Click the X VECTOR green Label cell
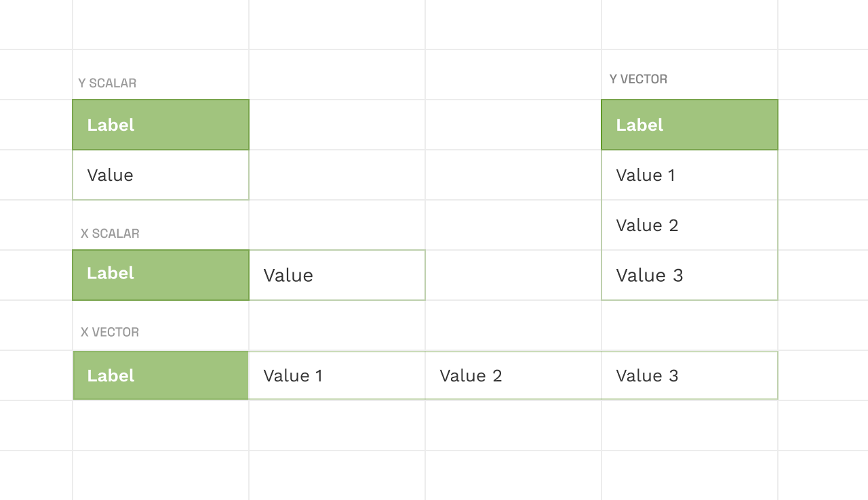Viewport: 868px width, 500px height. (161, 375)
